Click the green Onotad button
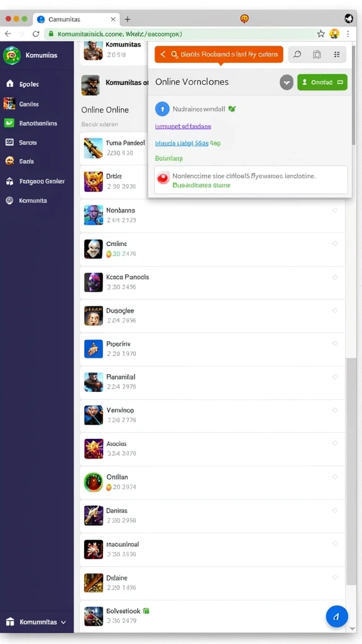The height and width of the screenshot is (644, 362). coord(322,82)
